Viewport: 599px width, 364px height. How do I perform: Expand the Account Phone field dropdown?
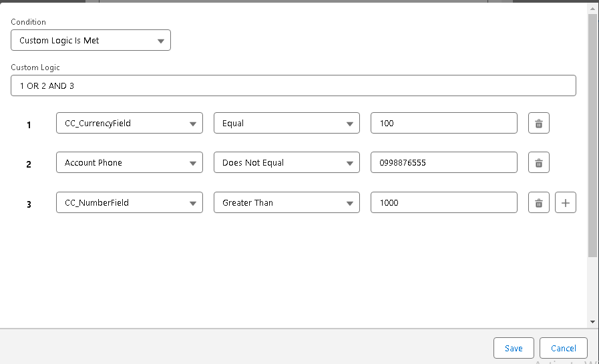[x=130, y=163]
